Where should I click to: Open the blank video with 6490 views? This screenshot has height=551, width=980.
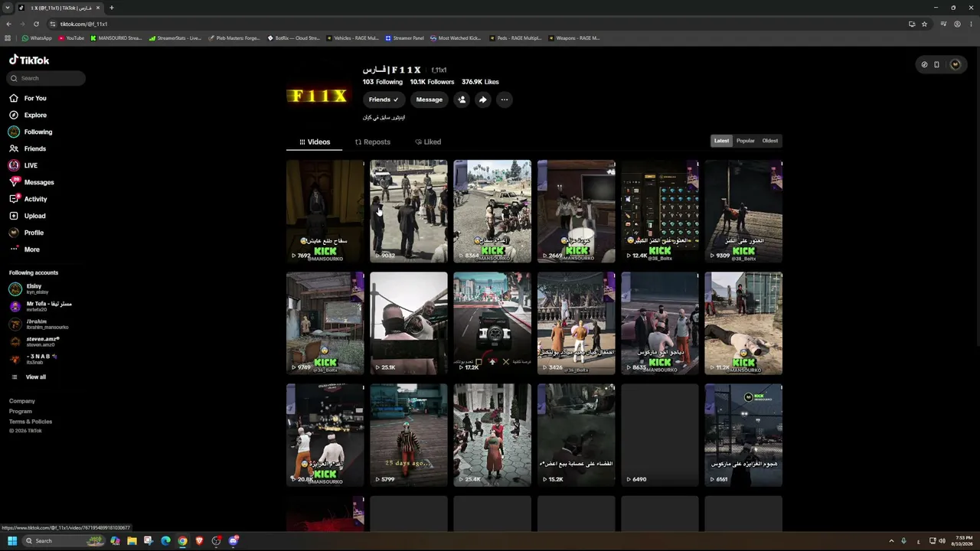coord(660,435)
